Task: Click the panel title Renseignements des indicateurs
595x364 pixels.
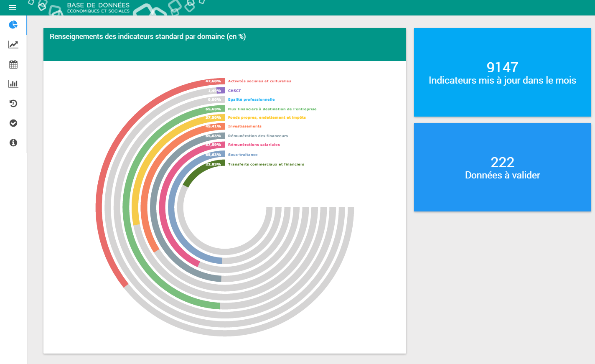Action: [x=147, y=37]
